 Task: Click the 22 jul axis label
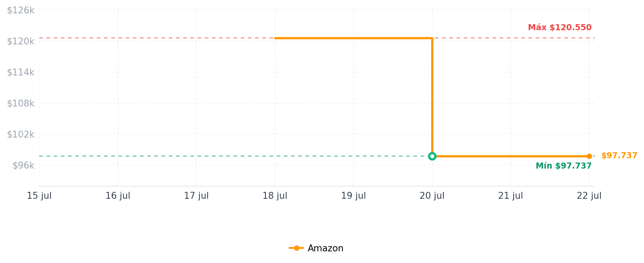589,196
